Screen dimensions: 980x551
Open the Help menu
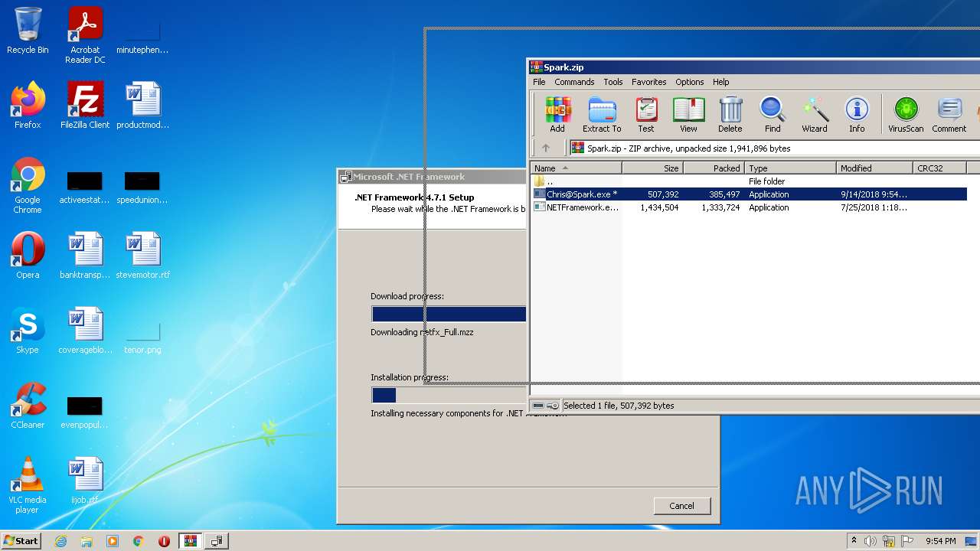[x=720, y=82]
